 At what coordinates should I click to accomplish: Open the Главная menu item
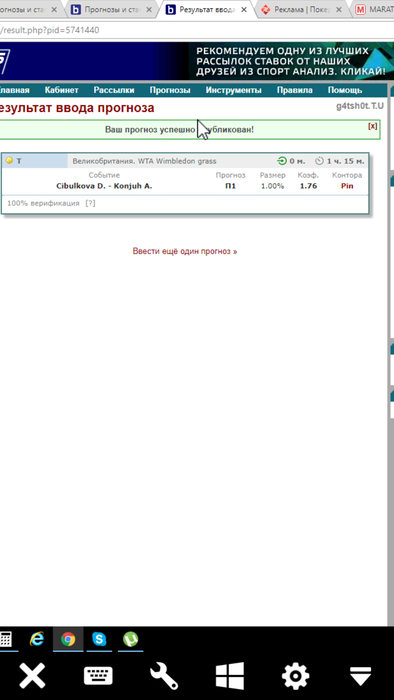click(14, 90)
